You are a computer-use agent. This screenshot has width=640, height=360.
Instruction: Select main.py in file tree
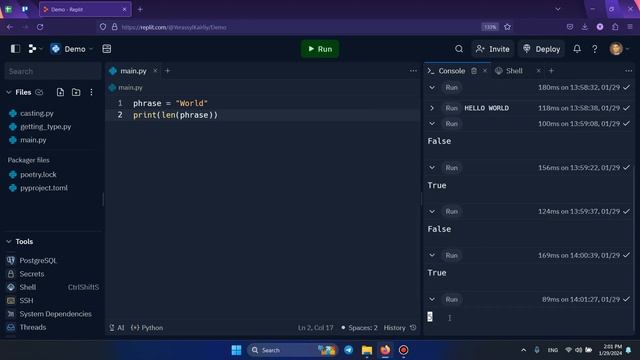point(33,140)
